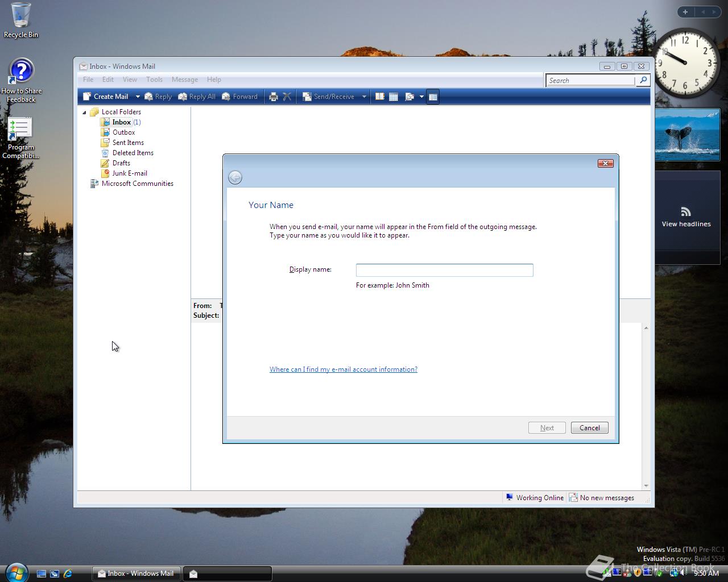Select the Drafts folder
Viewport: 728px width, 582px height.
pyautogui.click(x=116, y=163)
